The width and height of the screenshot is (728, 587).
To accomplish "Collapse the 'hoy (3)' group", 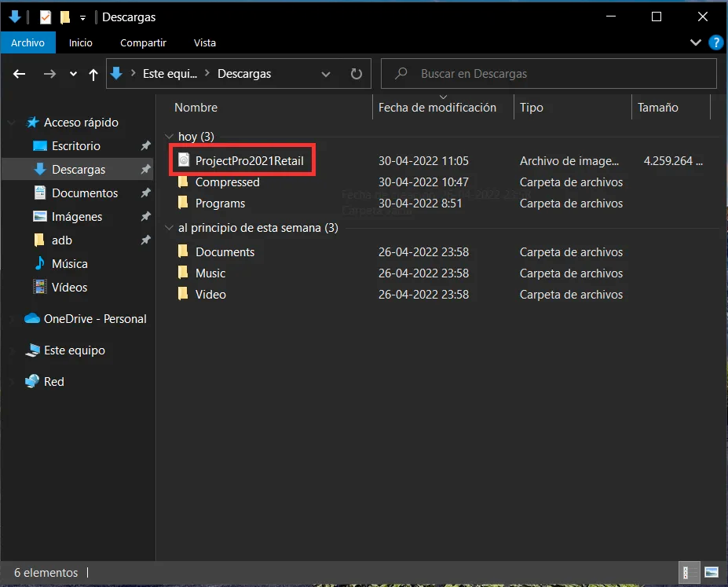I will coord(169,137).
